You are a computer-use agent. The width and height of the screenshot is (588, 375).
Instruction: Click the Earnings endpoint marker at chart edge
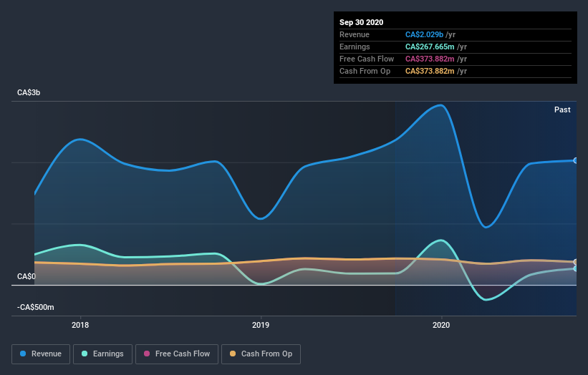click(575, 268)
